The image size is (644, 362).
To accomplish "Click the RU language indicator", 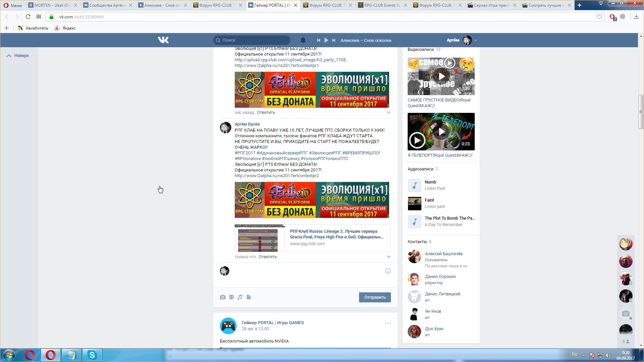I will (x=575, y=354).
